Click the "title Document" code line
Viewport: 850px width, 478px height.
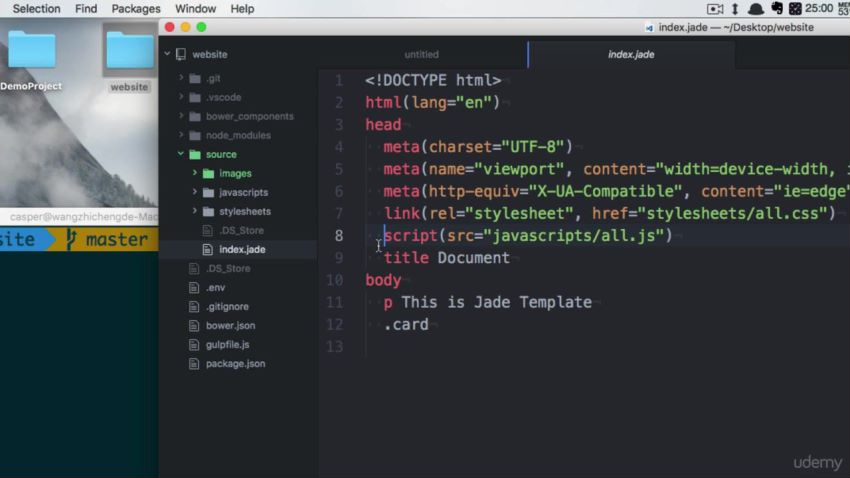(x=447, y=258)
